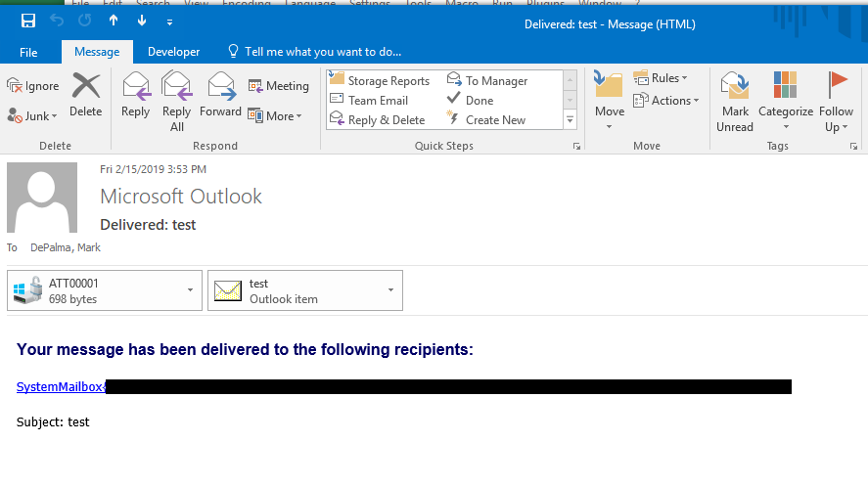The width and height of the screenshot is (868, 487).
Task: Open test Outlook item dropdown arrow
Action: 390,290
